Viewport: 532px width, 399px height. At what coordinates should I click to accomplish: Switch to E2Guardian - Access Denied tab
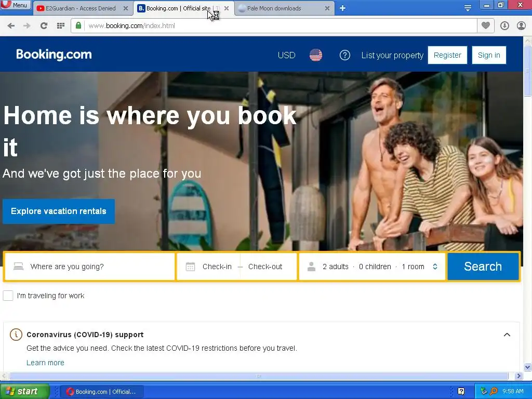click(x=82, y=8)
